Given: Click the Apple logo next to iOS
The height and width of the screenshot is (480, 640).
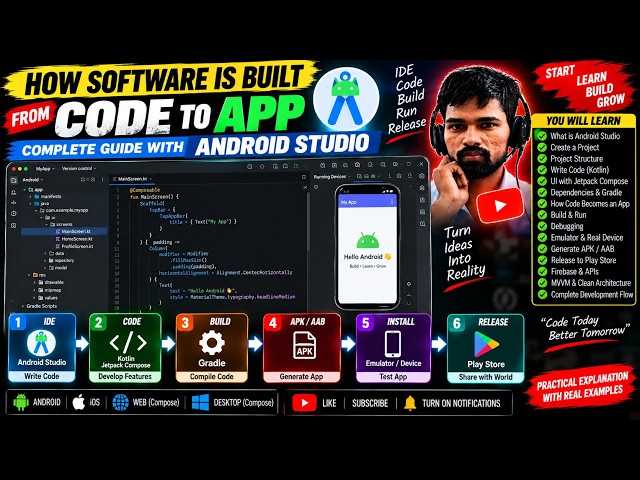Looking at the screenshot, I should pos(78,402).
